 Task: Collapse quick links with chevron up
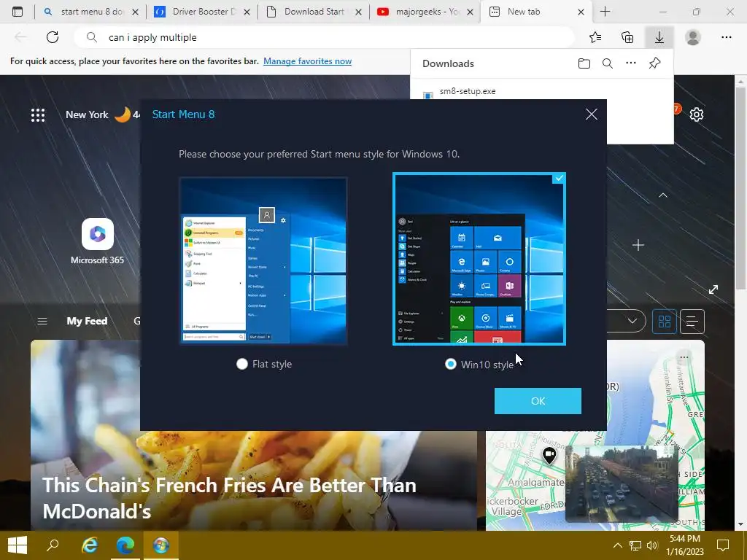(662, 195)
